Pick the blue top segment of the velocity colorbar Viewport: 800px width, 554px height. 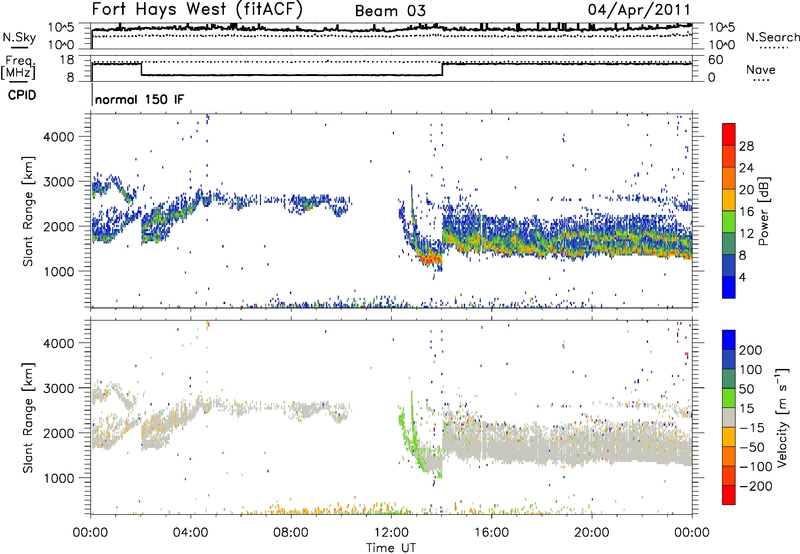pyautogui.click(x=729, y=340)
